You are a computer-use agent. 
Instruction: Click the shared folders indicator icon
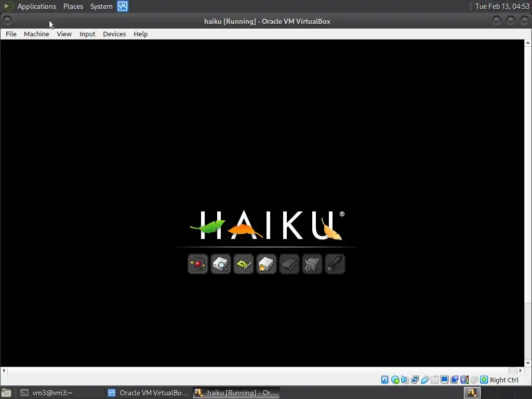pos(435,380)
